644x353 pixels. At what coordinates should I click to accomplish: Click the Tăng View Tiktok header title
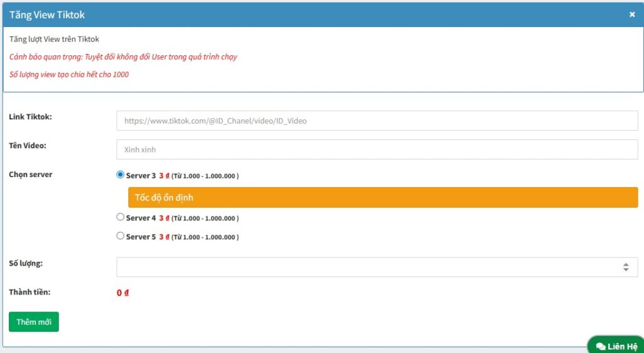click(47, 14)
